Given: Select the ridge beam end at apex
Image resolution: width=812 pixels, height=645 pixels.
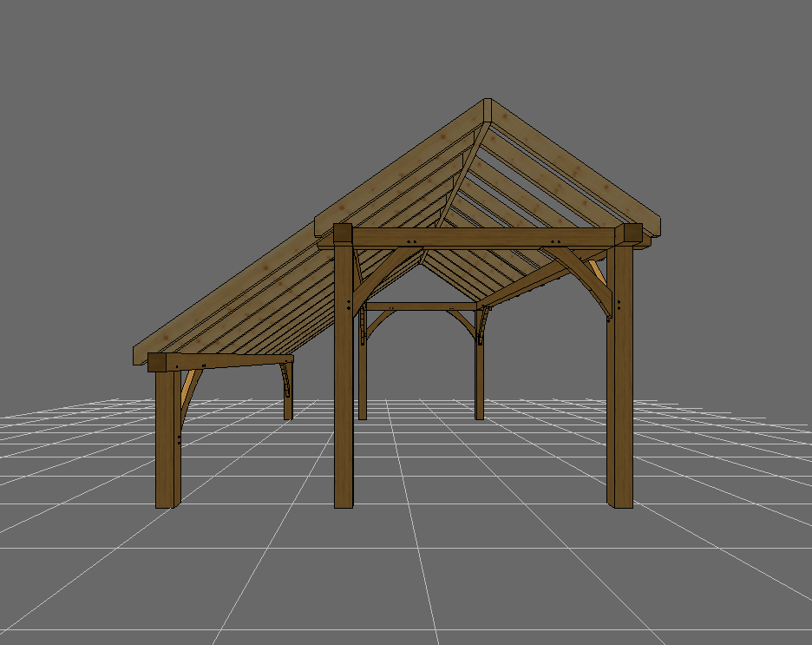Looking at the screenshot, I should 487,111.
